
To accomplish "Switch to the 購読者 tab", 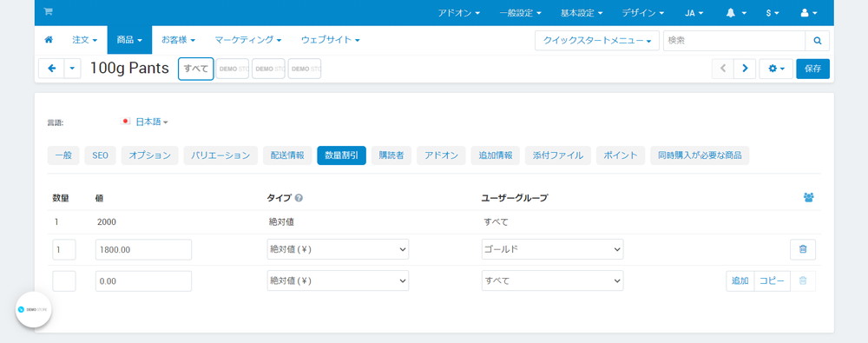I will 391,155.
